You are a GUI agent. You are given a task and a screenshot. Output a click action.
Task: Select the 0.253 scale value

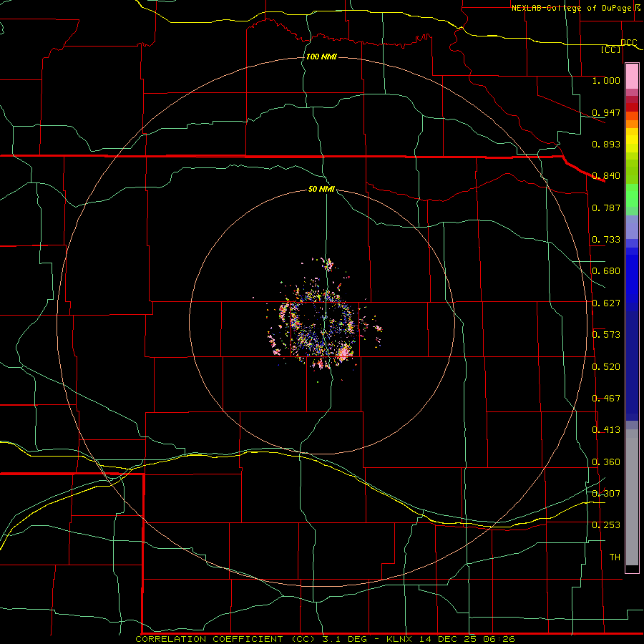(x=606, y=525)
